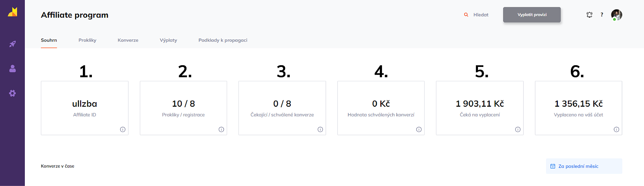Select Podklady k propagaci tab
644x186 pixels.
click(x=223, y=40)
